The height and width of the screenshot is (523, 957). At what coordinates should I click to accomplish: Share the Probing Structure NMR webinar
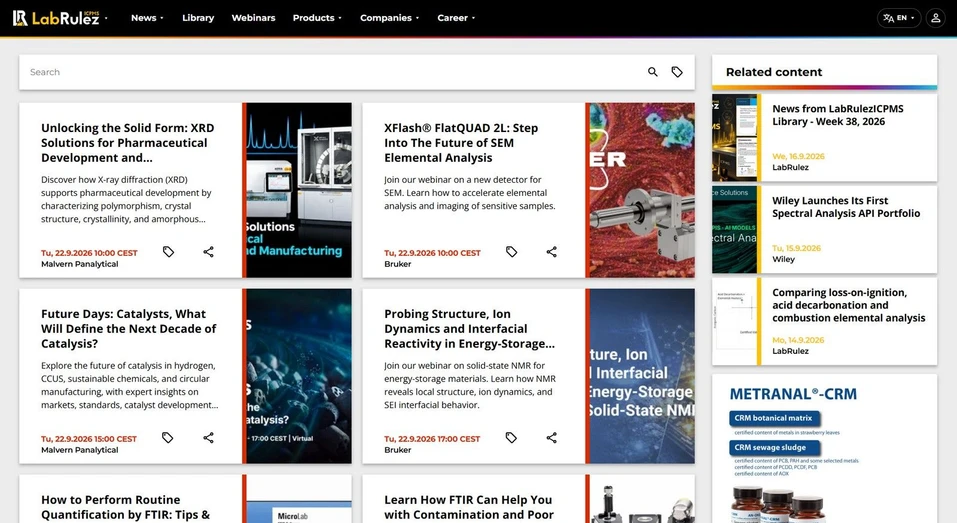pos(551,438)
